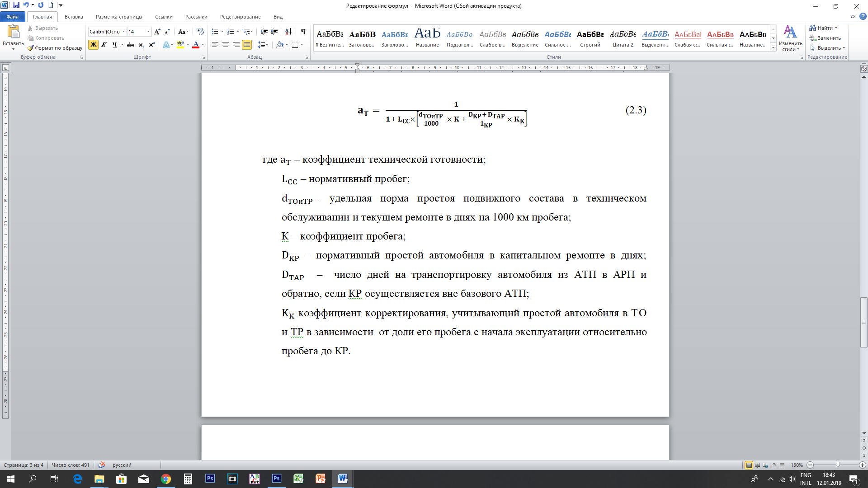The image size is (868, 488).
Task: Cut selection with Вырезать
Action: (x=42, y=28)
